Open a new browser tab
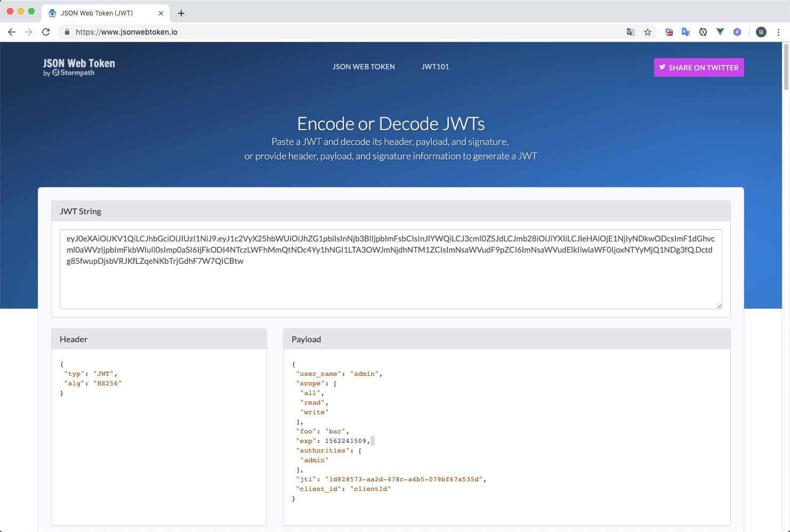Viewport: 790px width, 532px height. (181, 13)
